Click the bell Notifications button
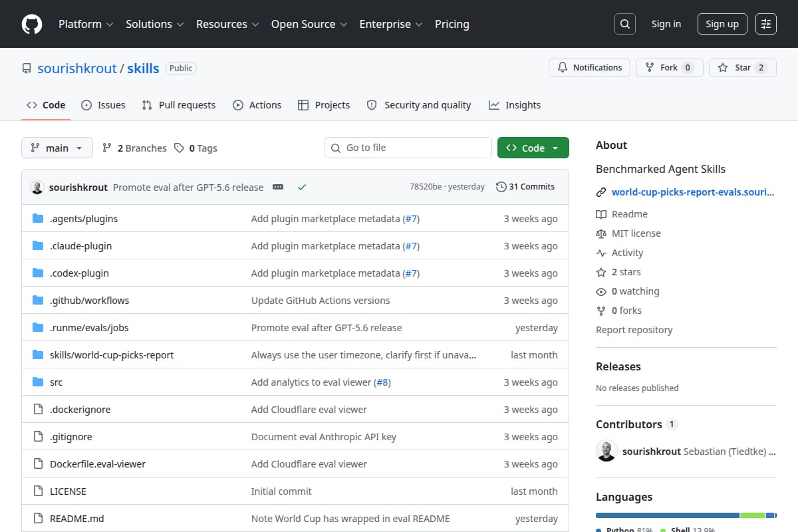This screenshot has height=532, width=798. [x=589, y=68]
